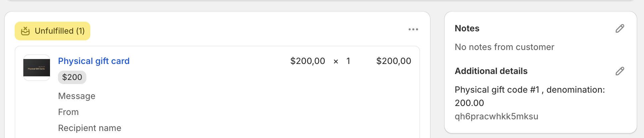
Task: Click the multiplication sign between price and quantity
Action: (336, 62)
